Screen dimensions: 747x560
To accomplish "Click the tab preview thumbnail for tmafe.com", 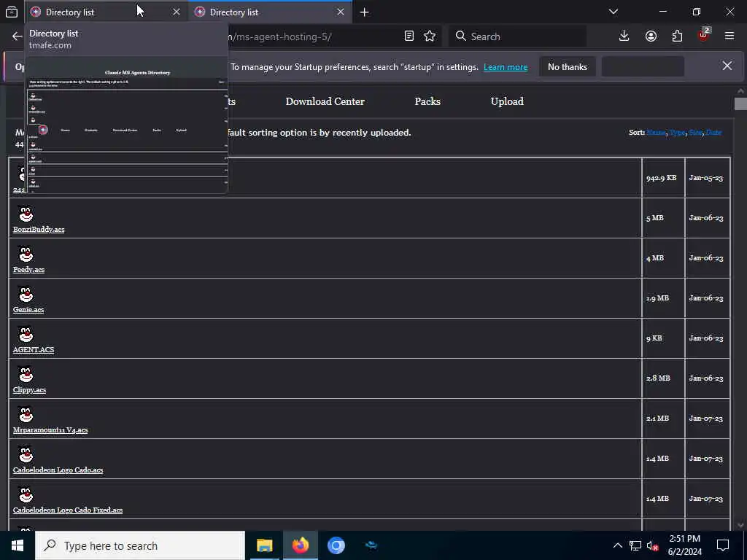I will (x=127, y=125).
